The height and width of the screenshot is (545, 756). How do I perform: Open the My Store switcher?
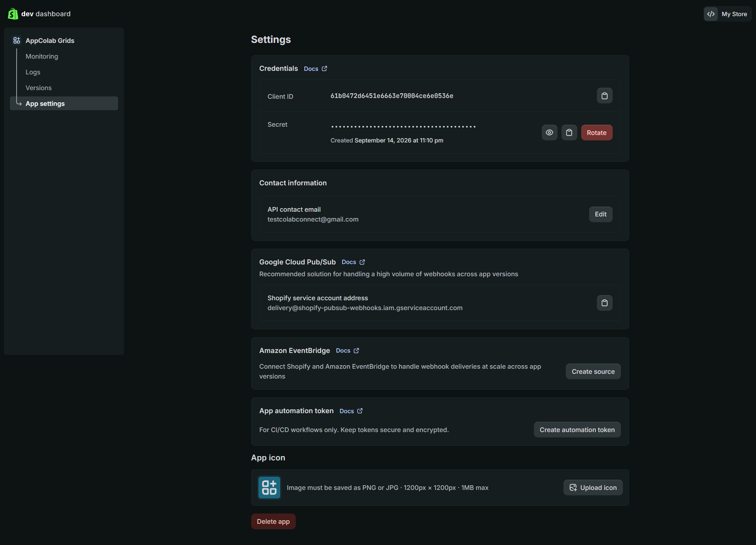click(x=728, y=14)
